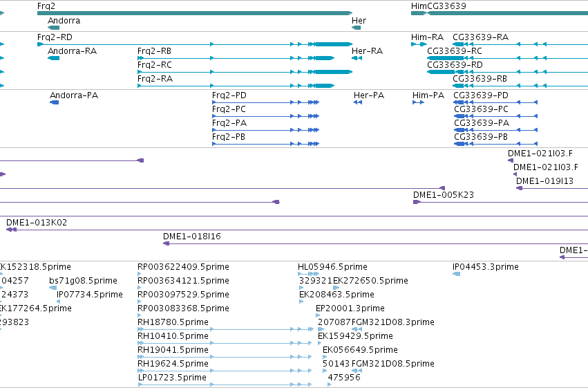Click the IP04453.3prime EST label
The image size is (588, 388).
(486, 267)
